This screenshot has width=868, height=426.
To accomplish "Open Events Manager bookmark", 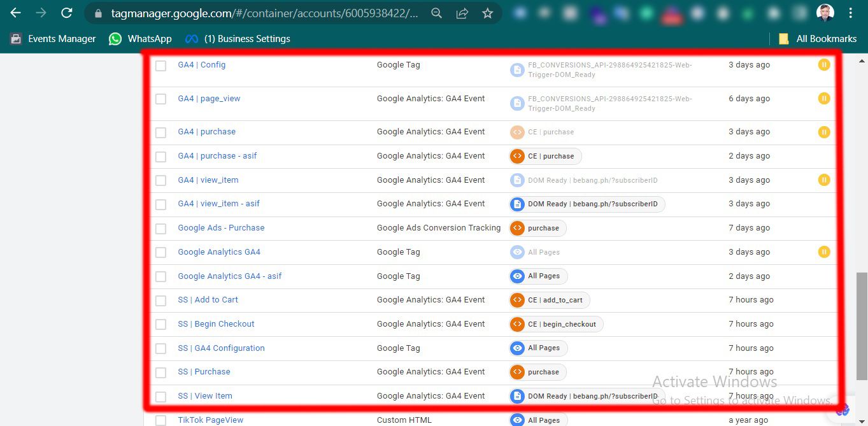I will click(x=53, y=39).
